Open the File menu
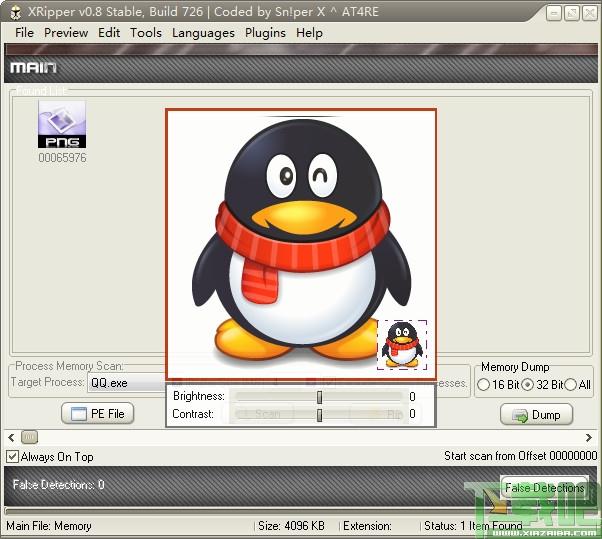This screenshot has height=539, width=602. point(25,33)
